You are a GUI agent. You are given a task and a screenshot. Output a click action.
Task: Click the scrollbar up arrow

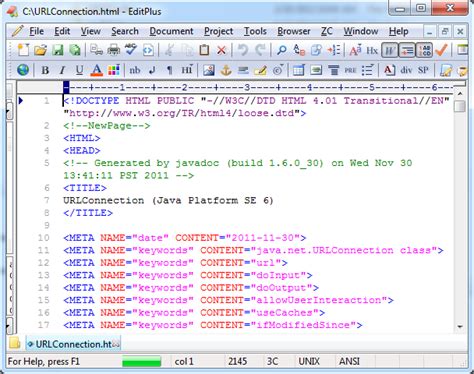coord(460,94)
